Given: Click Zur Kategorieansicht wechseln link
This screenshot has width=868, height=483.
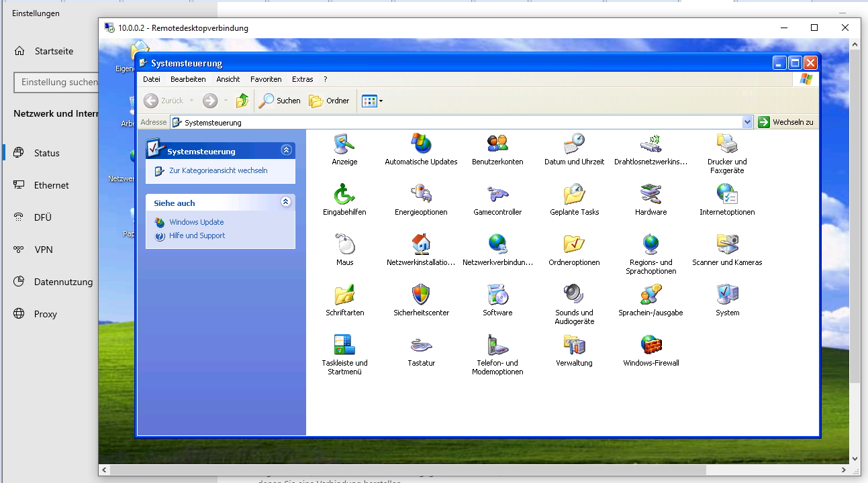Looking at the screenshot, I should tap(218, 170).
